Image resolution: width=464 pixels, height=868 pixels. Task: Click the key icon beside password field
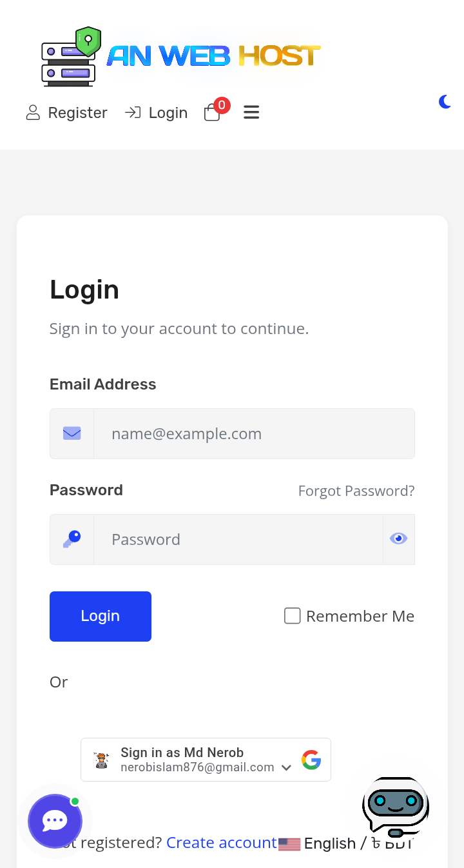72,539
